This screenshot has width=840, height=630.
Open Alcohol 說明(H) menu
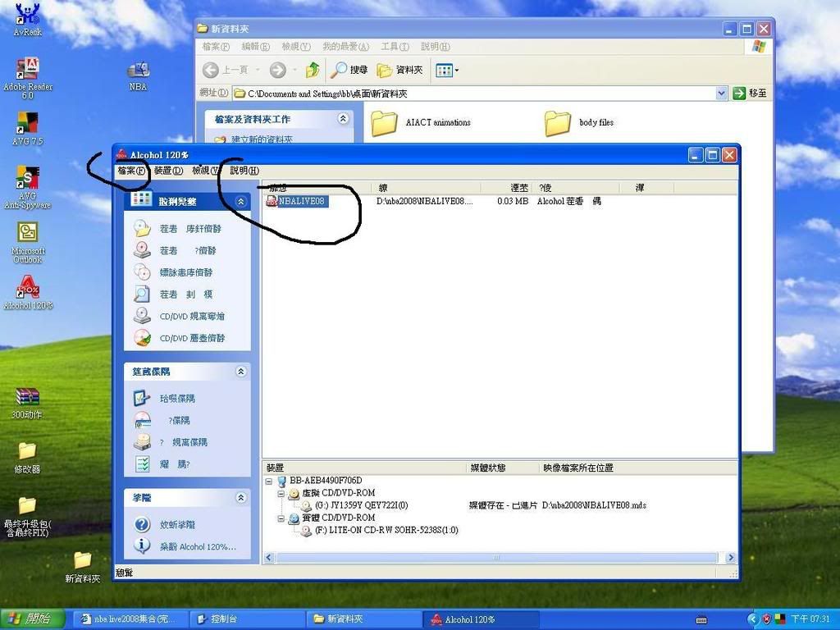pos(244,171)
